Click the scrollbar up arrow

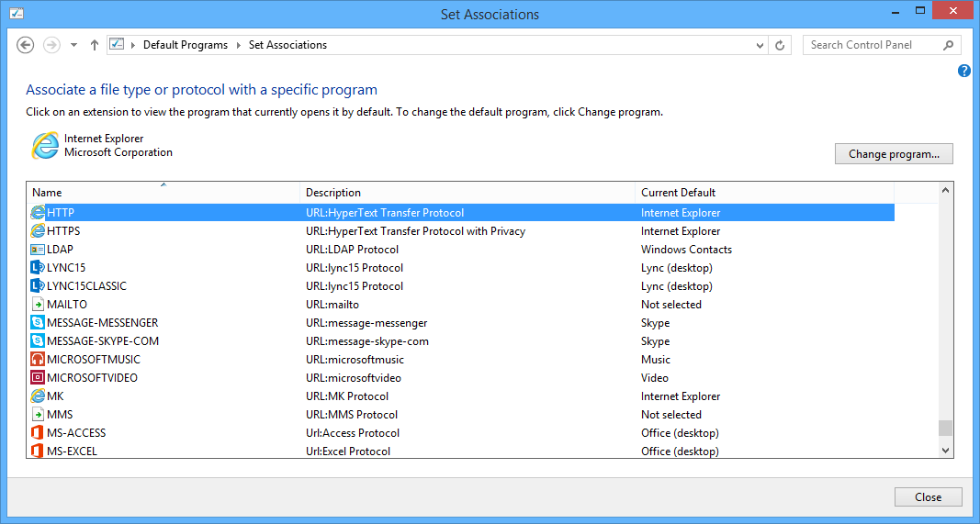945,191
